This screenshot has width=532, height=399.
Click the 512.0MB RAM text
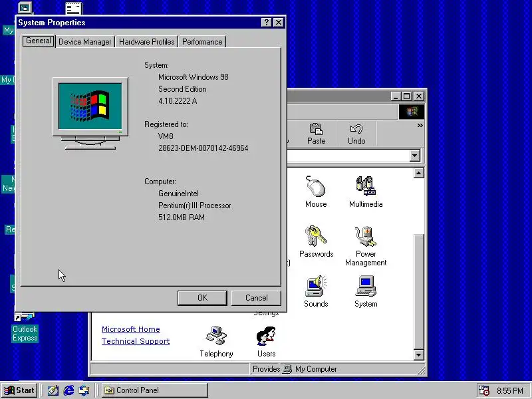[181, 217]
